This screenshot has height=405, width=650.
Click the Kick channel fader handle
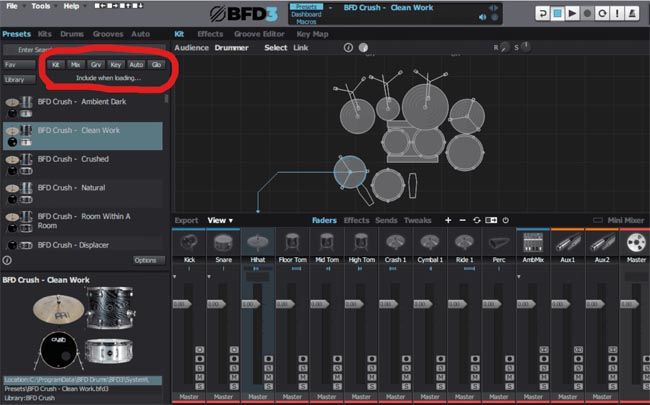pyautogui.click(x=182, y=304)
